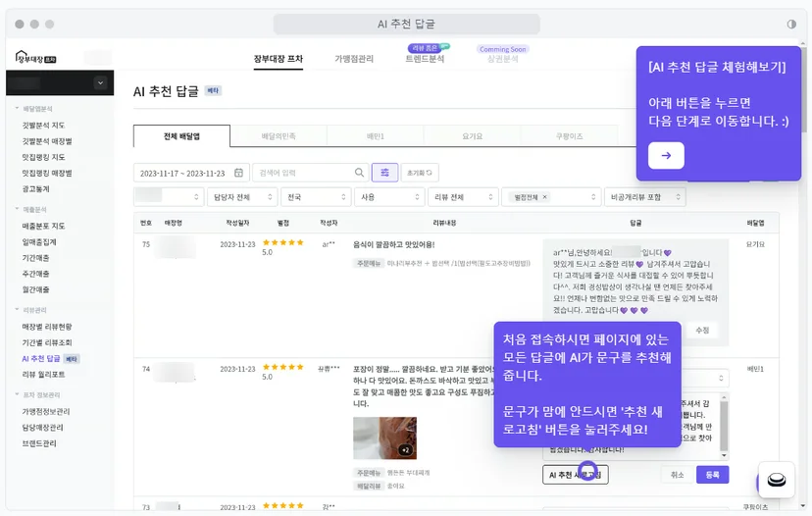The image size is (812, 516).
Task: Switch to the 요기요 tab
Action: [473, 136]
